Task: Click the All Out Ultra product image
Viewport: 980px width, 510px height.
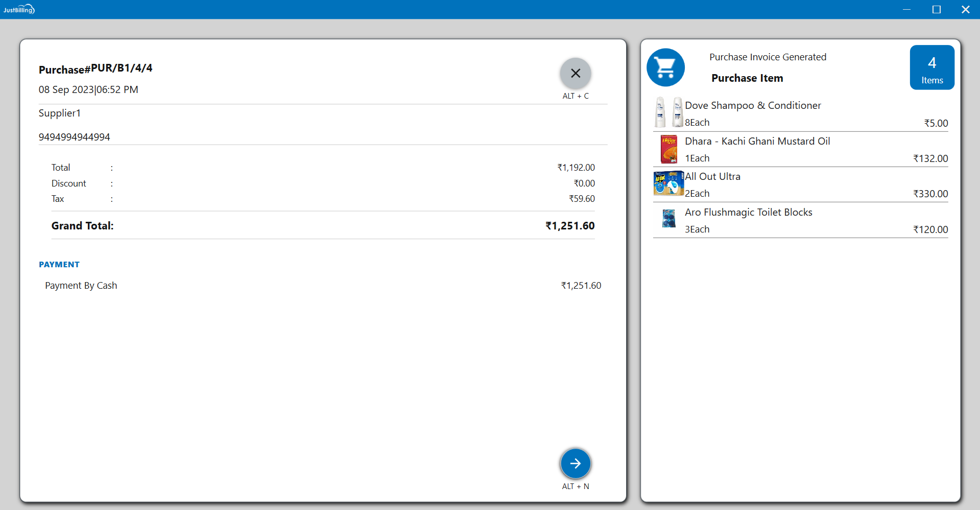Action: 668,183
